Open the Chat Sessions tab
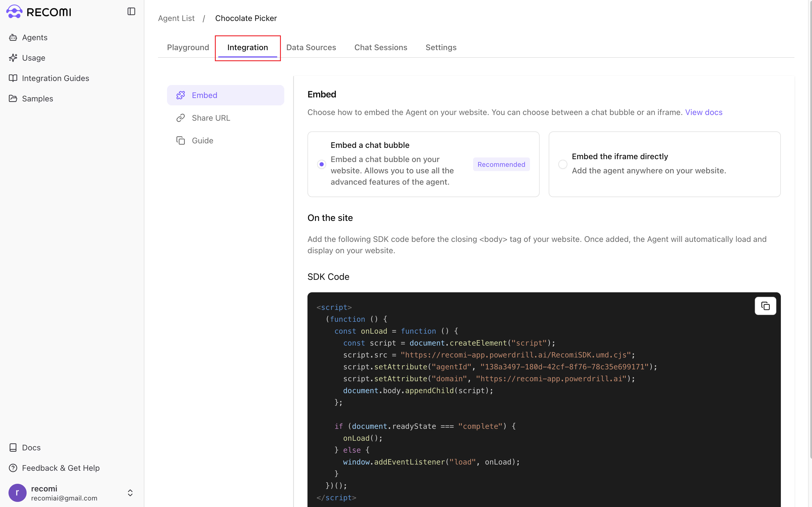This screenshot has width=812, height=507. 381,47
